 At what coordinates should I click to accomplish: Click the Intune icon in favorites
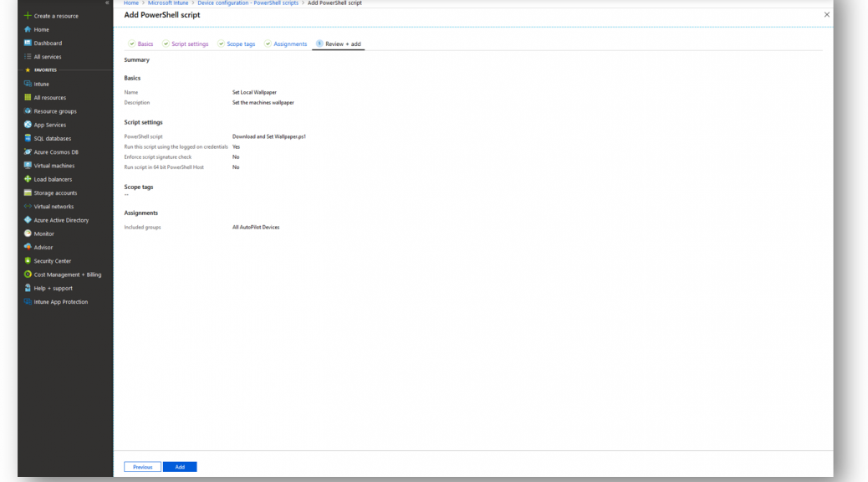tap(28, 84)
